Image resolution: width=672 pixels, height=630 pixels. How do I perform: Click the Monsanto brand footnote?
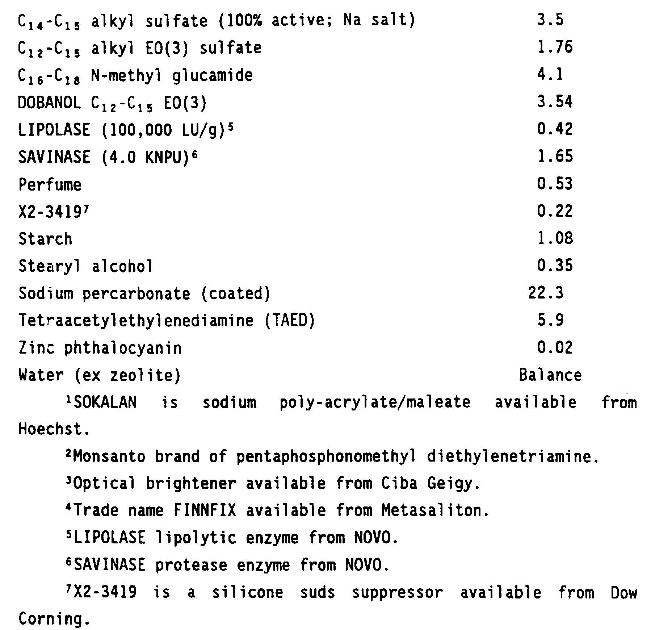click(331, 457)
